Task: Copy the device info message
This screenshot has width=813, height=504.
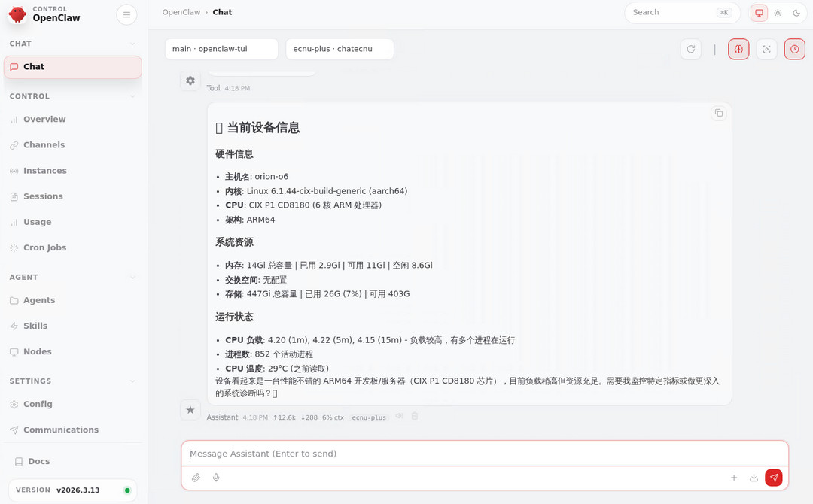Action: 719,113
